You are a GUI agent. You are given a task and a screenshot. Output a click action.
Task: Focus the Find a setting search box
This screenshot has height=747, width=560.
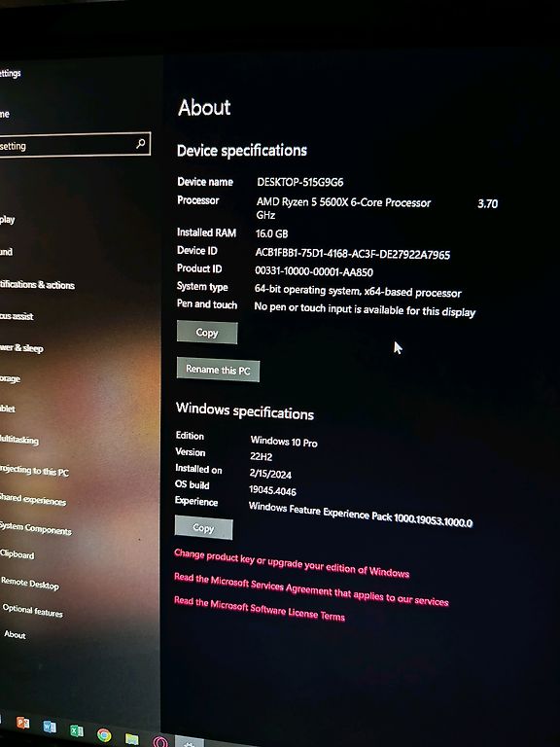75,144
